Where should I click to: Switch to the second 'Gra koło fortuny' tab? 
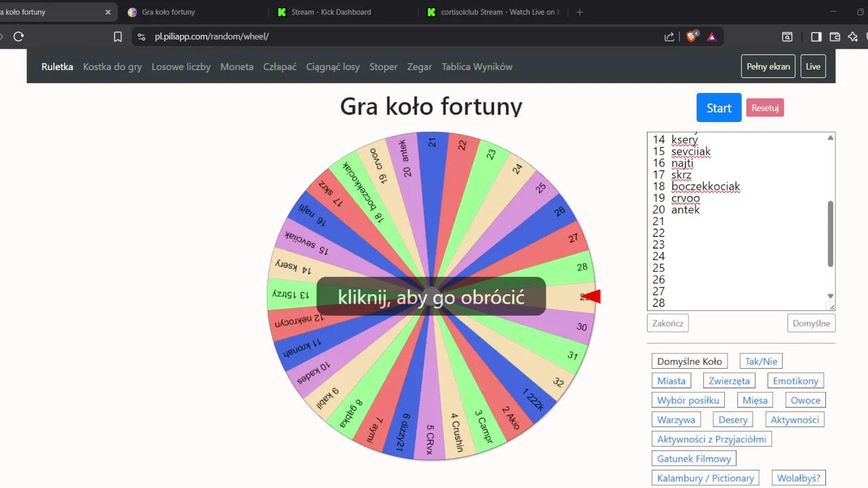pyautogui.click(x=193, y=12)
